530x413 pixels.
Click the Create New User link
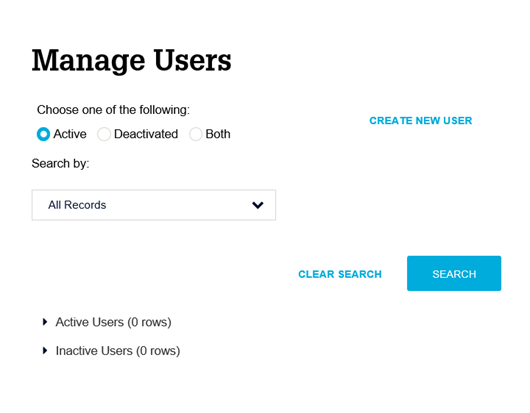click(420, 121)
